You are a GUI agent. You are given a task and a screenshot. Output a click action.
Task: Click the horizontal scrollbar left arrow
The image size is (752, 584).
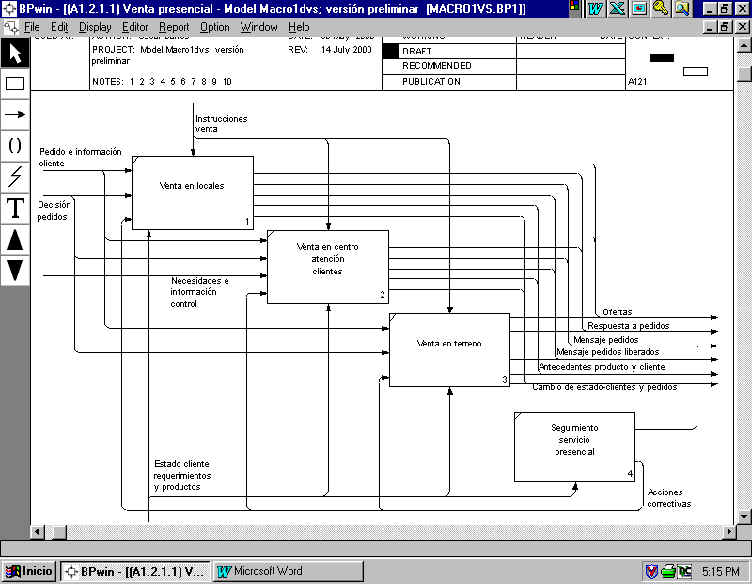[x=37, y=532]
